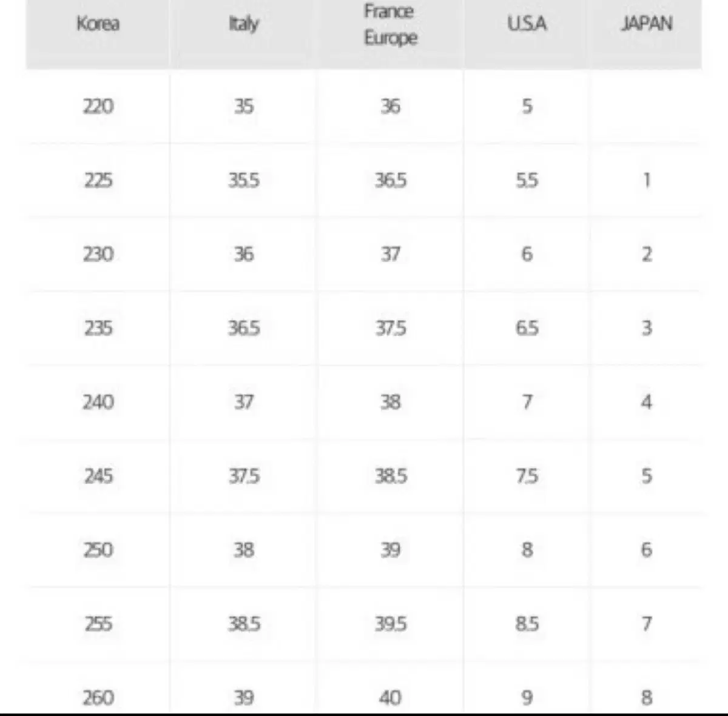
Task: Click Korea size 250 cell
Action: coord(98,550)
